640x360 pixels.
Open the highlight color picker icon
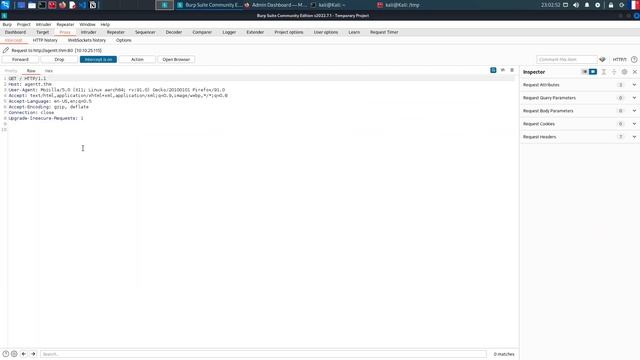coord(602,60)
